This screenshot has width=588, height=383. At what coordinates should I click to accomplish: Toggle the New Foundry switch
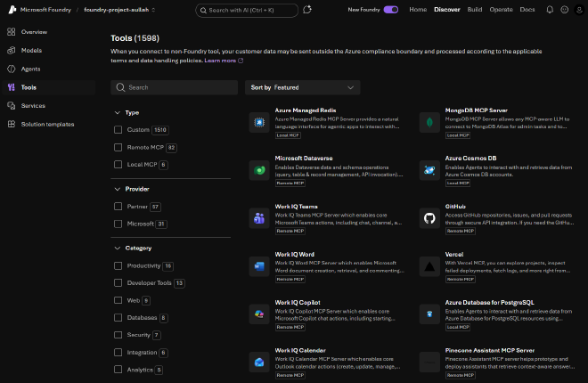pos(391,10)
